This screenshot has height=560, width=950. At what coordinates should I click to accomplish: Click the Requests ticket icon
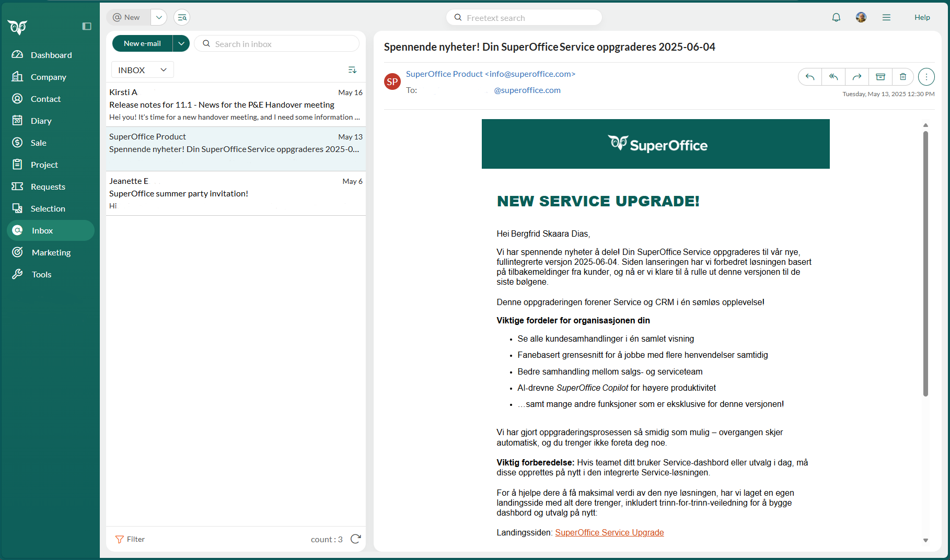pyautogui.click(x=17, y=186)
